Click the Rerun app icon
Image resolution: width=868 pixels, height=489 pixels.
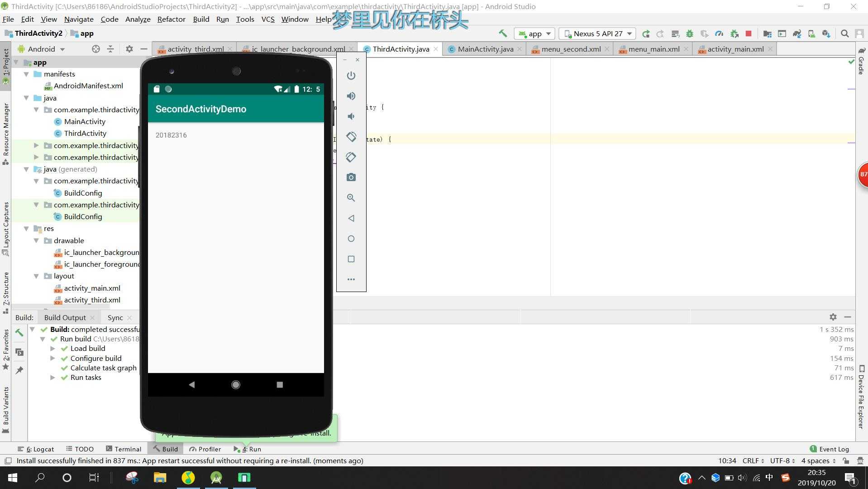[646, 34]
